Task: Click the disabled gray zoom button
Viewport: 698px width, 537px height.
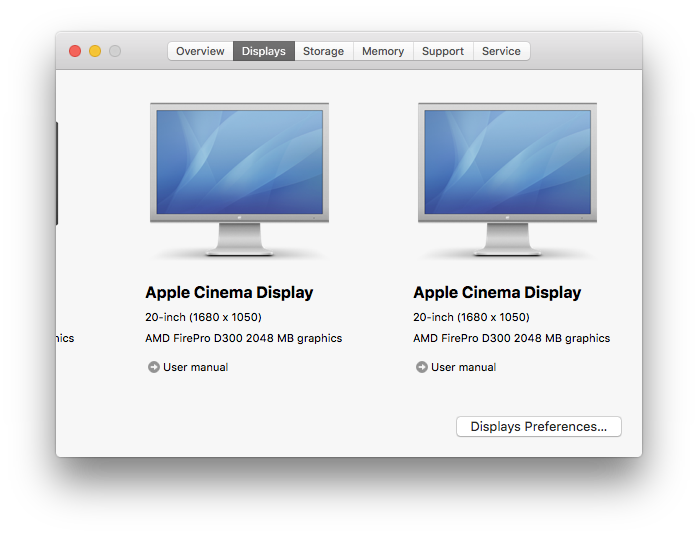Action: point(115,51)
